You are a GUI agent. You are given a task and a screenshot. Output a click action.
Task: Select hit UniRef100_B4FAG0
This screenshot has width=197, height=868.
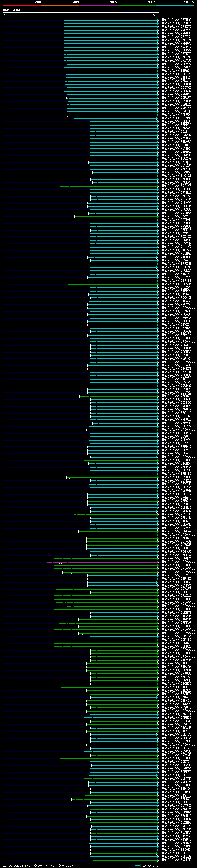(177, 71)
